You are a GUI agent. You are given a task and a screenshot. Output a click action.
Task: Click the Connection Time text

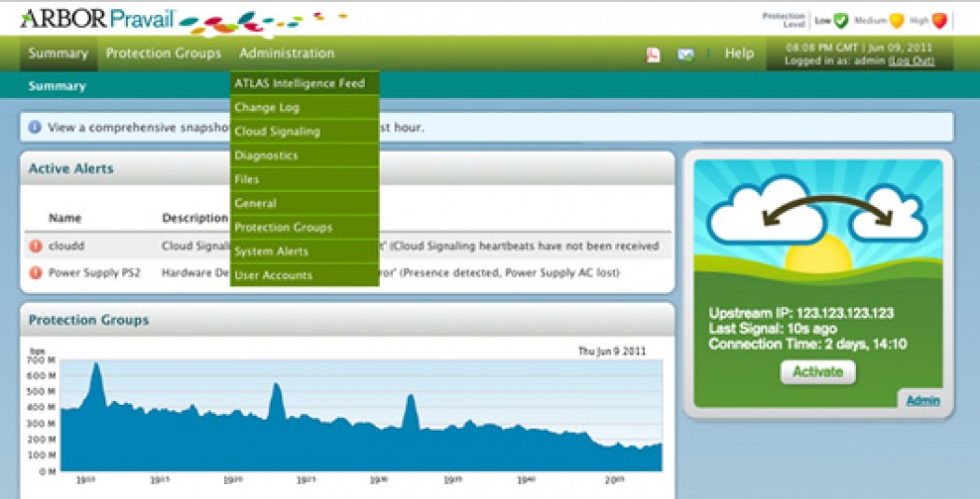point(807,344)
